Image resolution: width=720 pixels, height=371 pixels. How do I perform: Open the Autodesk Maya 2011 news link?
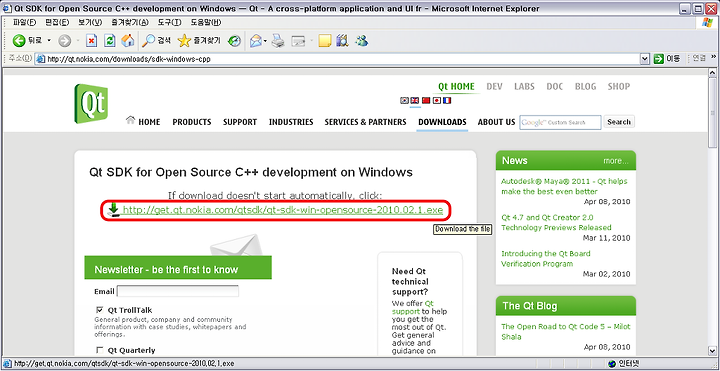point(564,186)
